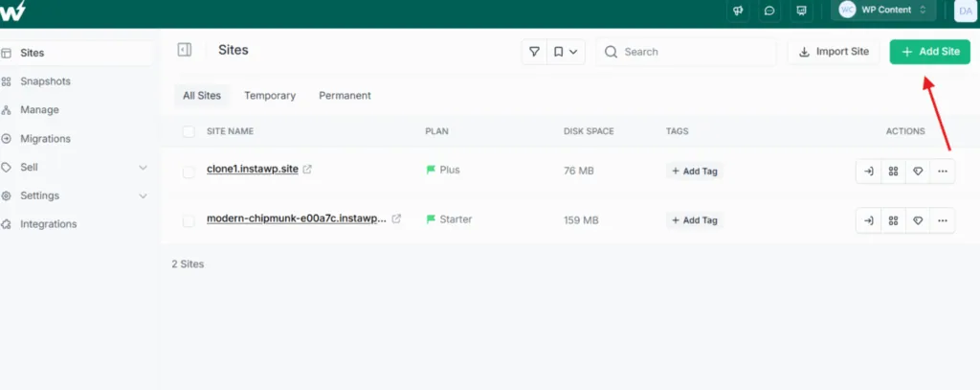This screenshot has width=980, height=390.
Task: Switch to the Temporary tab
Action: (269, 96)
